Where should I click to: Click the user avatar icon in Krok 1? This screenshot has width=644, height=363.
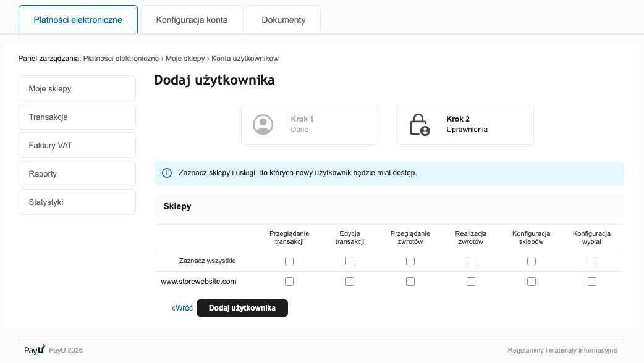(263, 124)
